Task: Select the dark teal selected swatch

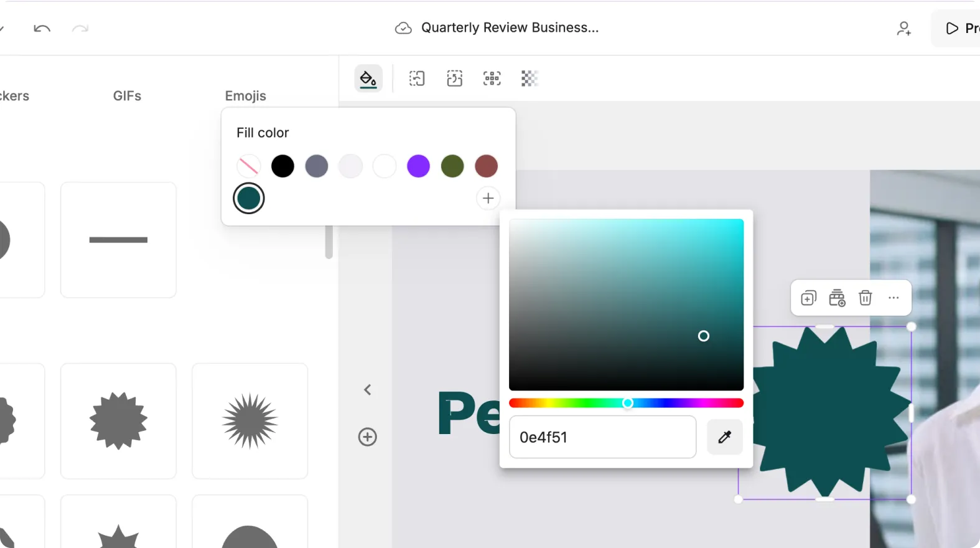Action: (249, 199)
